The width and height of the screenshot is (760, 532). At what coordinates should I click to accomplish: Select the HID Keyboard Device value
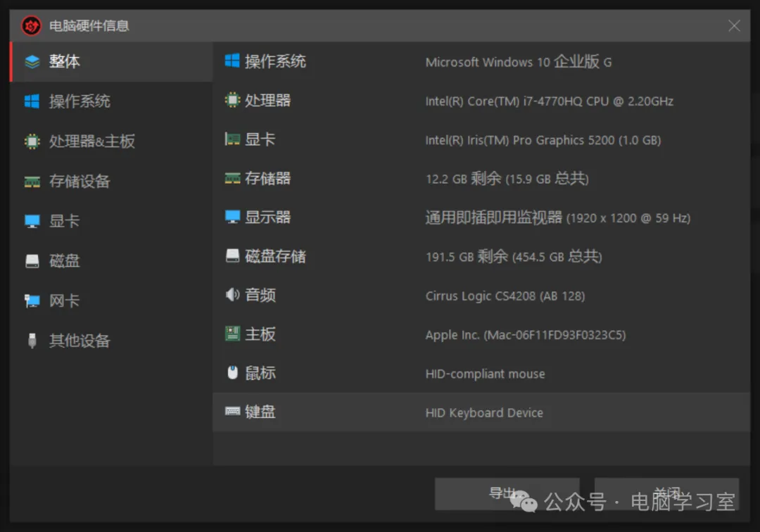484,413
